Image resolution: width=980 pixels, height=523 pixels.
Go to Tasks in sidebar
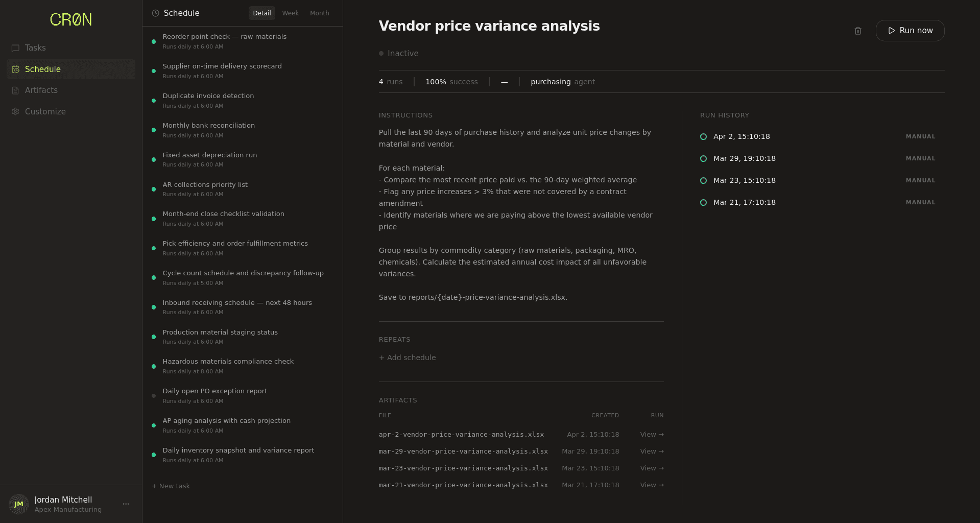71,48
